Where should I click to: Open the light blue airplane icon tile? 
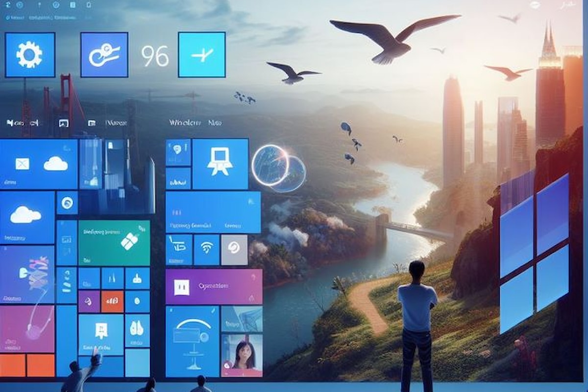(x=201, y=54)
